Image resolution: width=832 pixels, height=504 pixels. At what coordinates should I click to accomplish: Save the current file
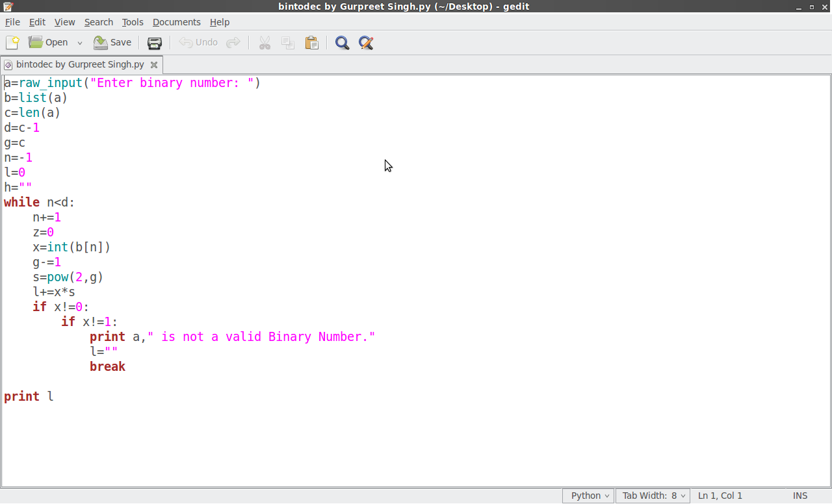click(112, 42)
